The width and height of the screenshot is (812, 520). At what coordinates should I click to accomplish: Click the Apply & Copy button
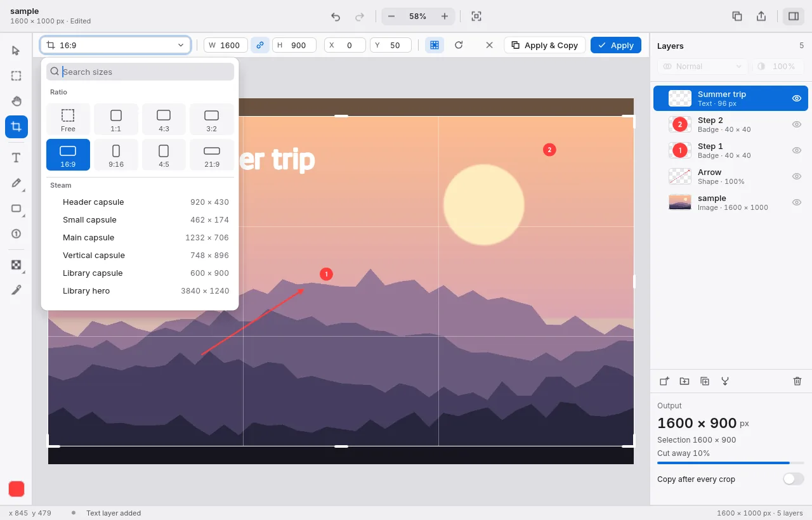[x=545, y=45]
